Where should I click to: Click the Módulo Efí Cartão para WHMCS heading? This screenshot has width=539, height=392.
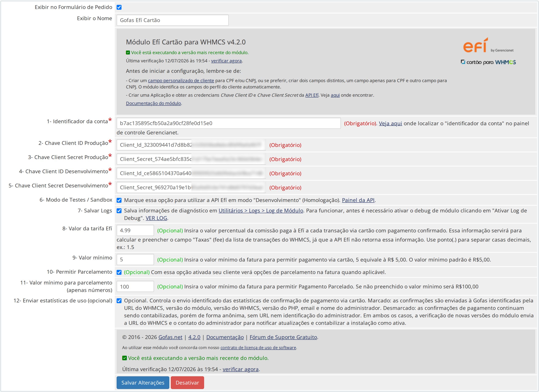pyautogui.click(x=186, y=42)
